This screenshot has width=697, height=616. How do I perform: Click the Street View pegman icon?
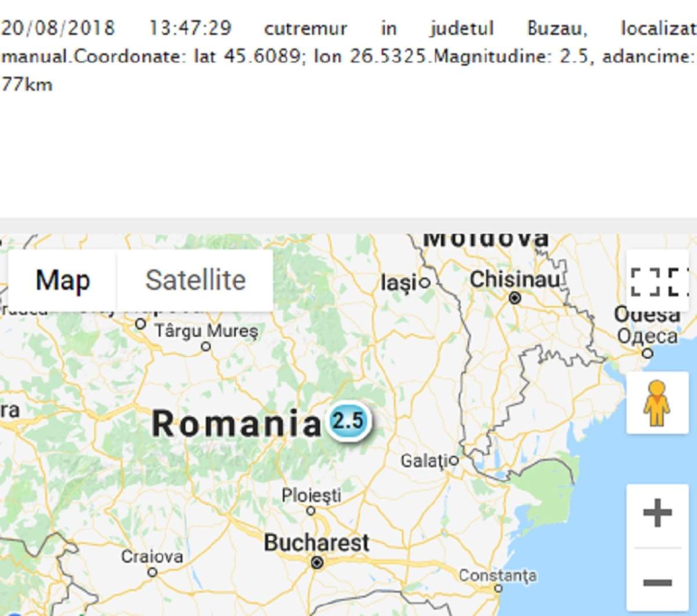657,403
